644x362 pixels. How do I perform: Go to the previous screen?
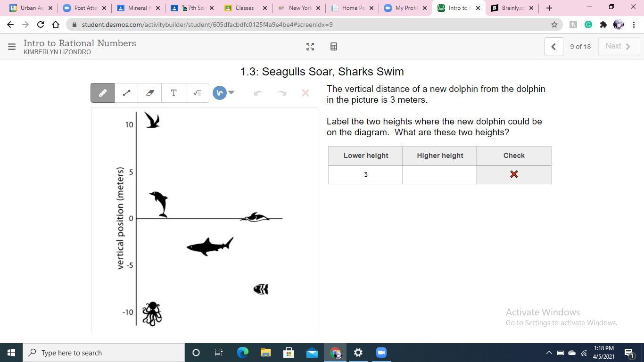pos(553,46)
